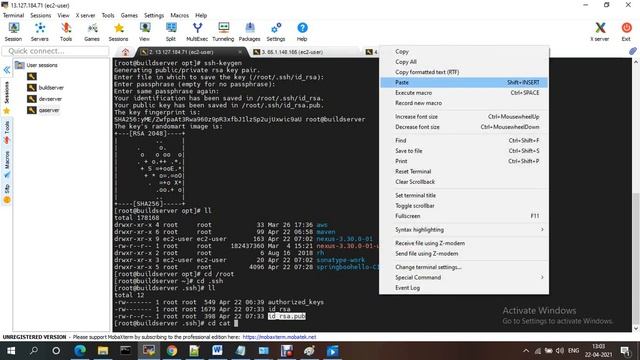
Task: Open the Packages toolbar icon
Action: [x=249, y=32]
